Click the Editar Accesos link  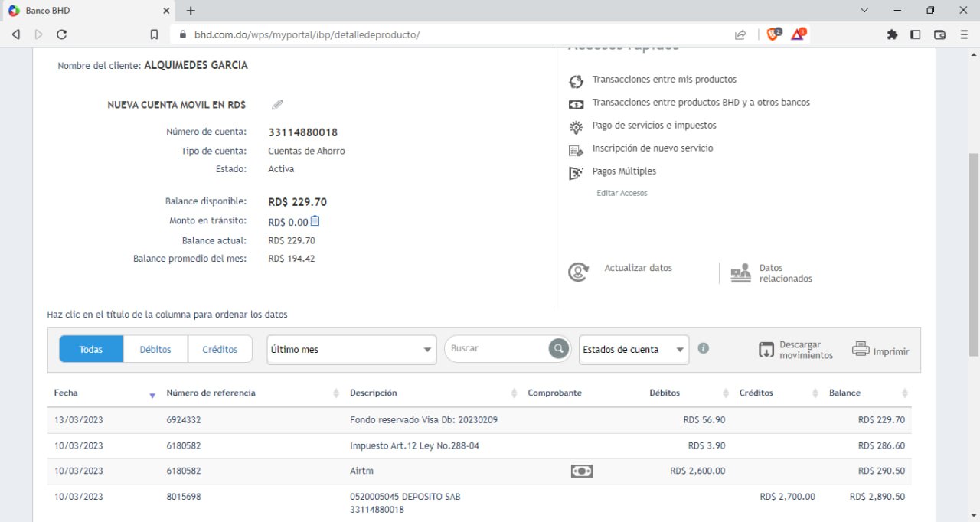pos(622,193)
